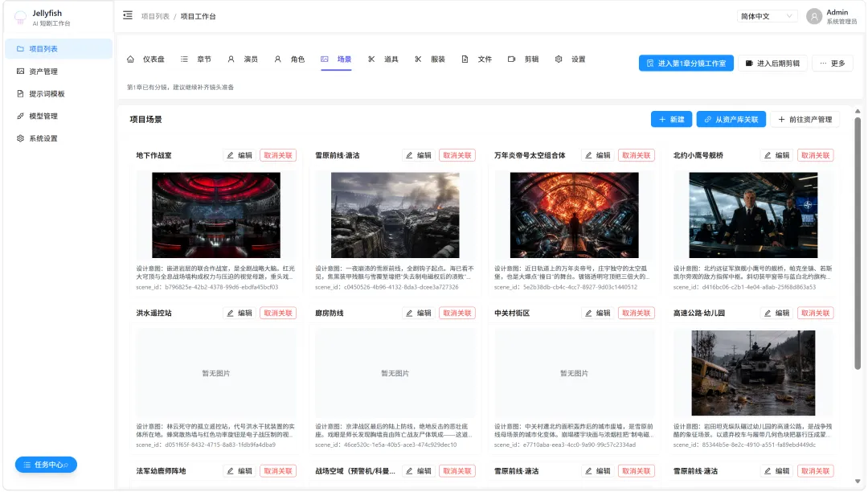
Task: Click the 廊房防线 empty image placeholder
Action: point(395,374)
